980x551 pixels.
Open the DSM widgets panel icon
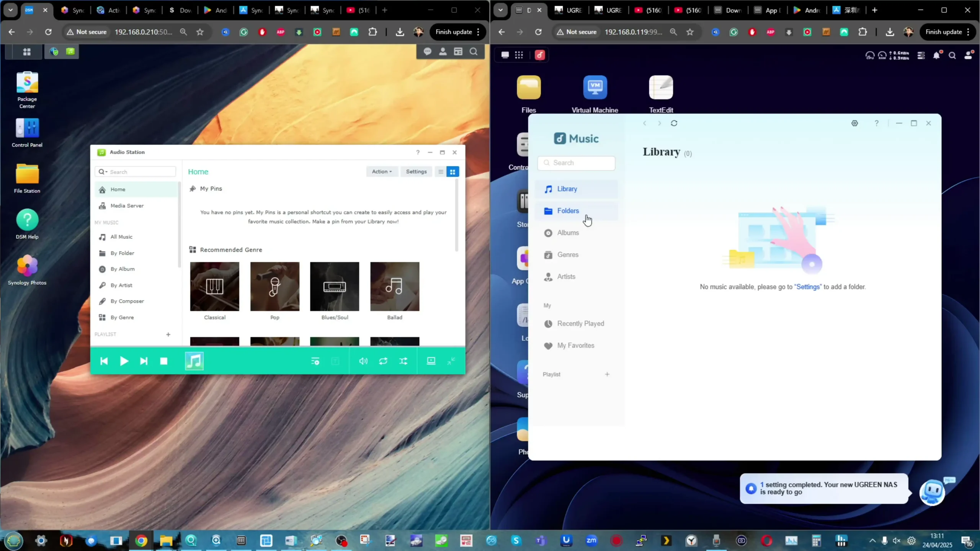tap(458, 52)
